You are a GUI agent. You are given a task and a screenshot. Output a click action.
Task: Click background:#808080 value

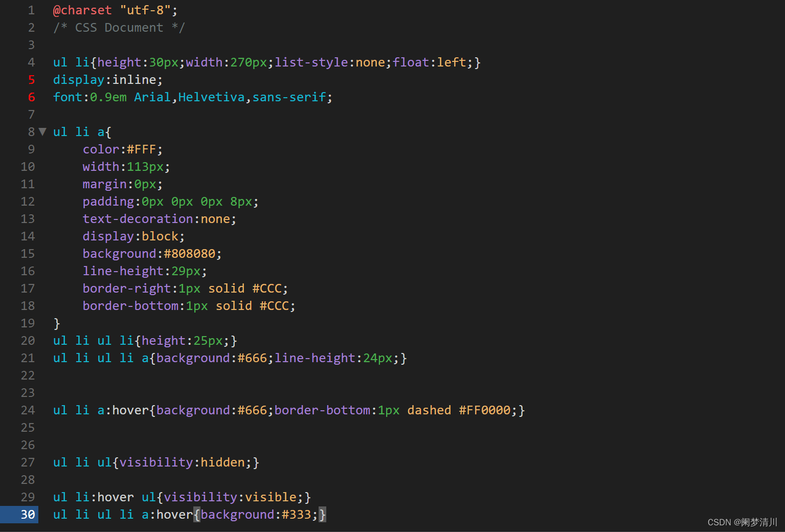pos(189,254)
